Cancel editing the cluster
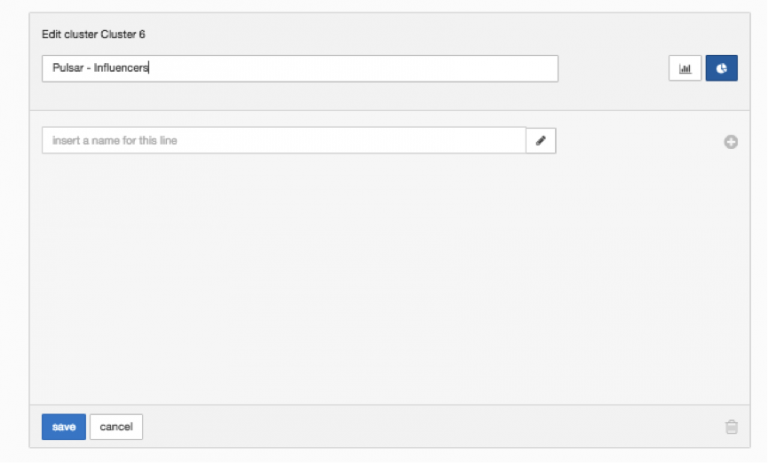This screenshot has width=768, height=463. pyautogui.click(x=116, y=427)
